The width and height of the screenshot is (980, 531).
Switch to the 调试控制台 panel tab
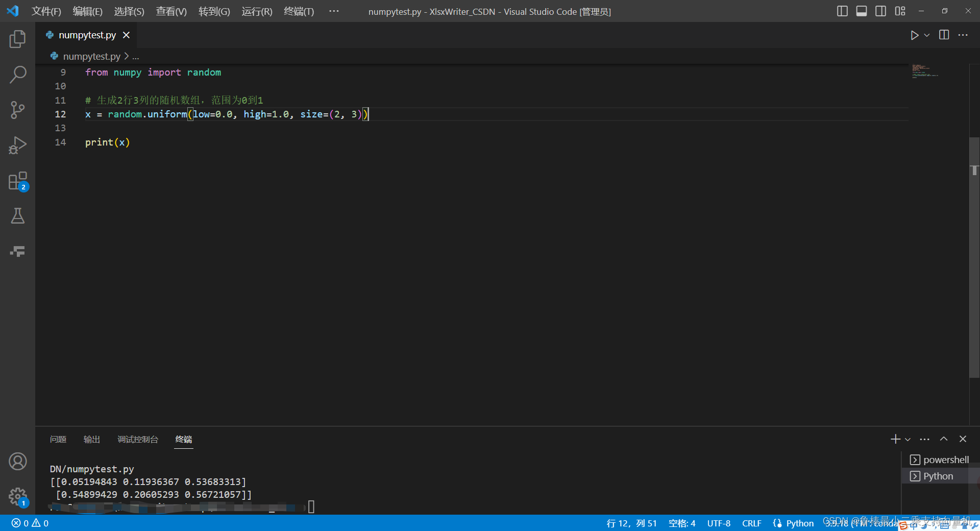tap(138, 439)
